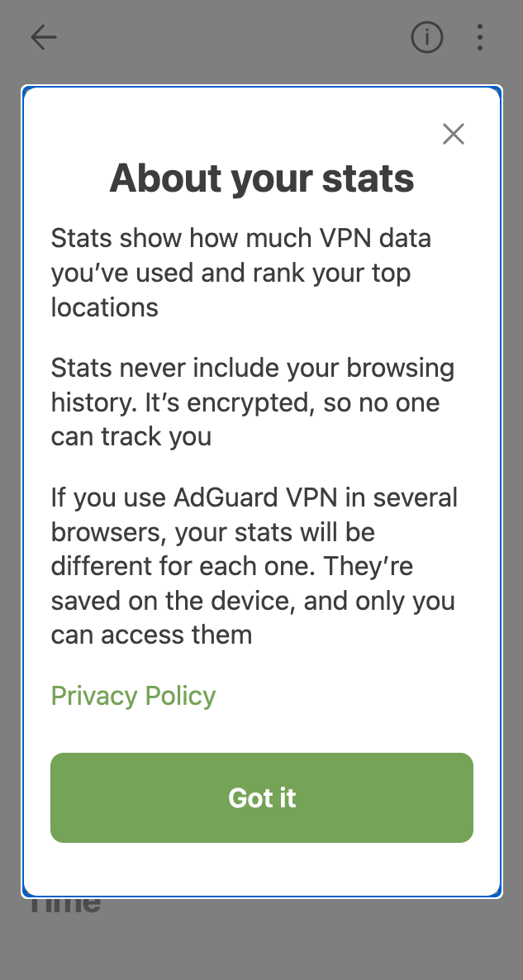Go back using the left arrow
The height and width of the screenshot is (980, 523).
click(x=43, y=37)
